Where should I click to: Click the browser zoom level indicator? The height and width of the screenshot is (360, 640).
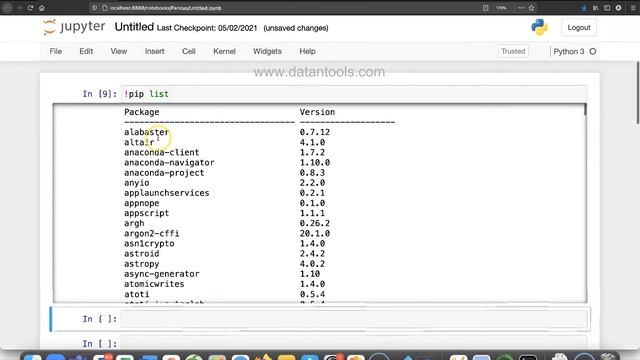tap(501, 8)
